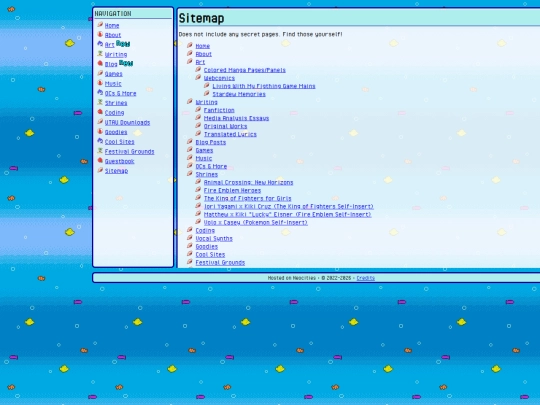Open Cool Sites in the navigation sidebar

[x=120, y=142]
